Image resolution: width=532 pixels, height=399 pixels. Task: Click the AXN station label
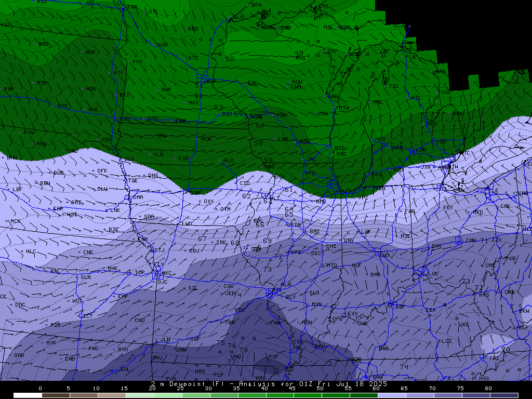[163, 45]
